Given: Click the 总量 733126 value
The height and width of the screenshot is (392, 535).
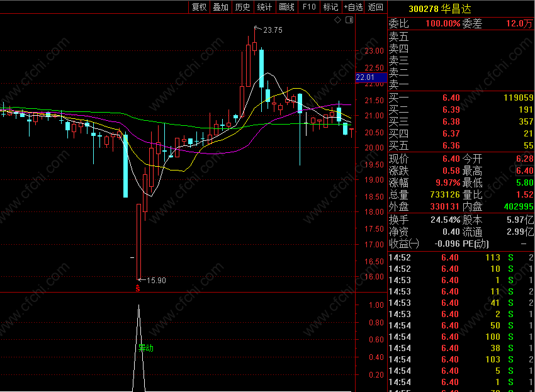Looking at the screenshot, I should coord(445,195).
